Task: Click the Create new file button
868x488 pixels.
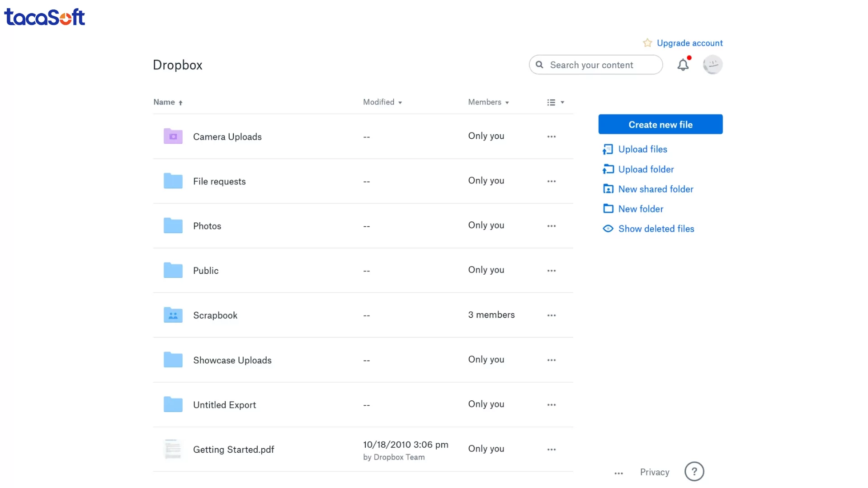Action: click(660, 124)
